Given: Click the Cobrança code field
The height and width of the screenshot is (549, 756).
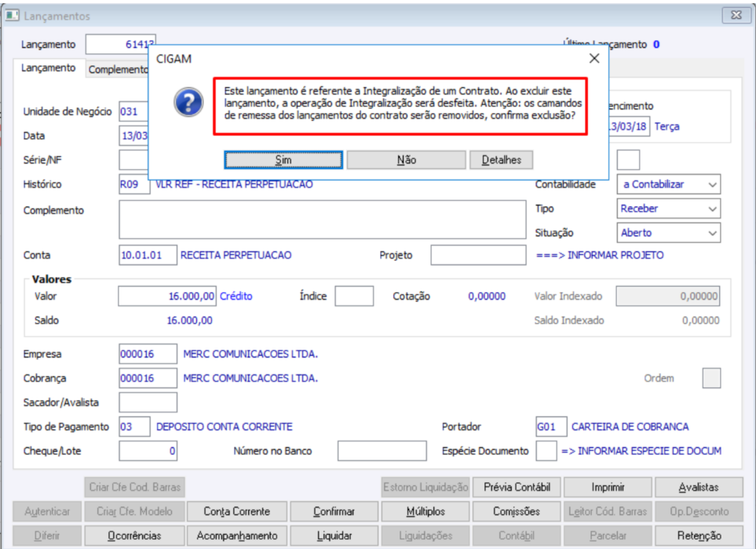Looking at the screenshot, I should tap(148, 379).
